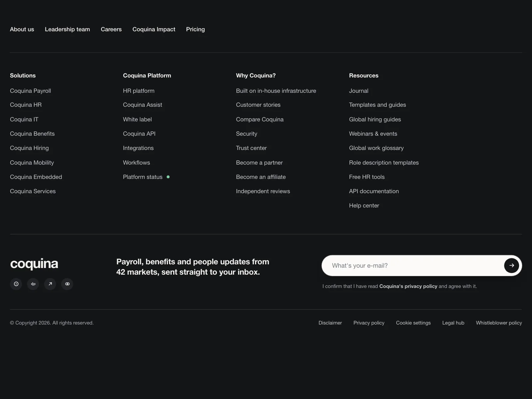Open the Whistleblower policy
Viewport: 532px width, 399px height.
pyautogui.click(x=499, y=323)
